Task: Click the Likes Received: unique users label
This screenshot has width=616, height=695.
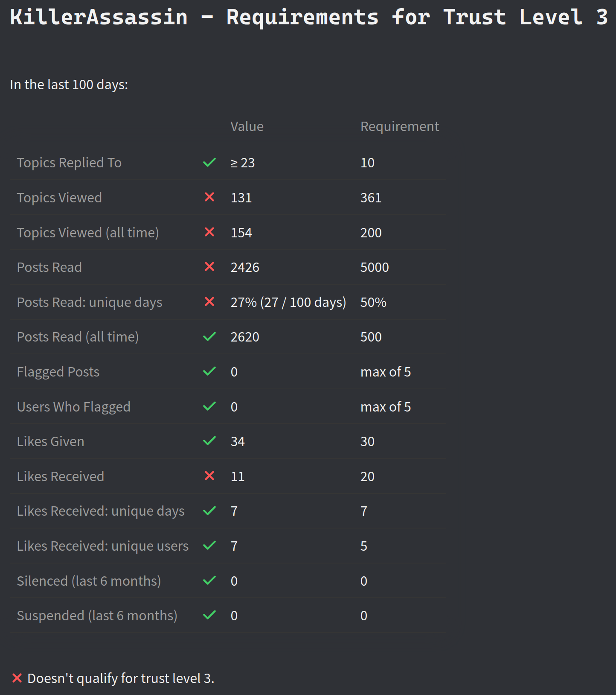Action: pyautogui.click(x=102, y=546)
